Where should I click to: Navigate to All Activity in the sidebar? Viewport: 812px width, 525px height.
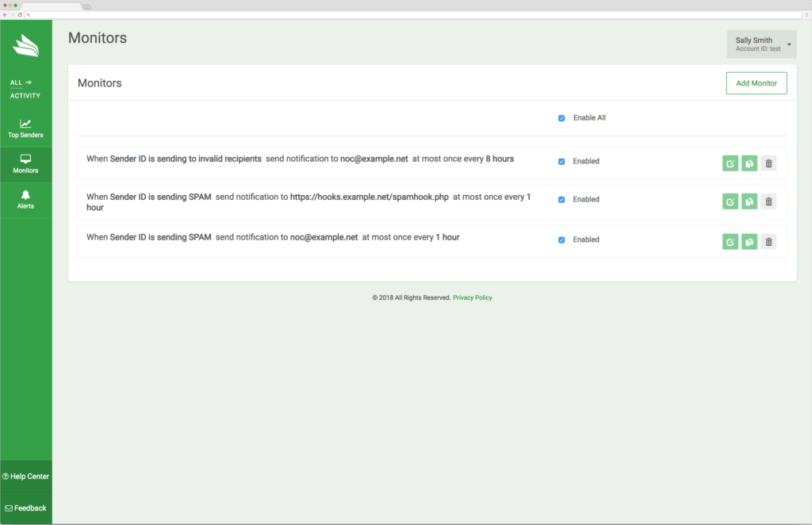(x=25, y=89)
